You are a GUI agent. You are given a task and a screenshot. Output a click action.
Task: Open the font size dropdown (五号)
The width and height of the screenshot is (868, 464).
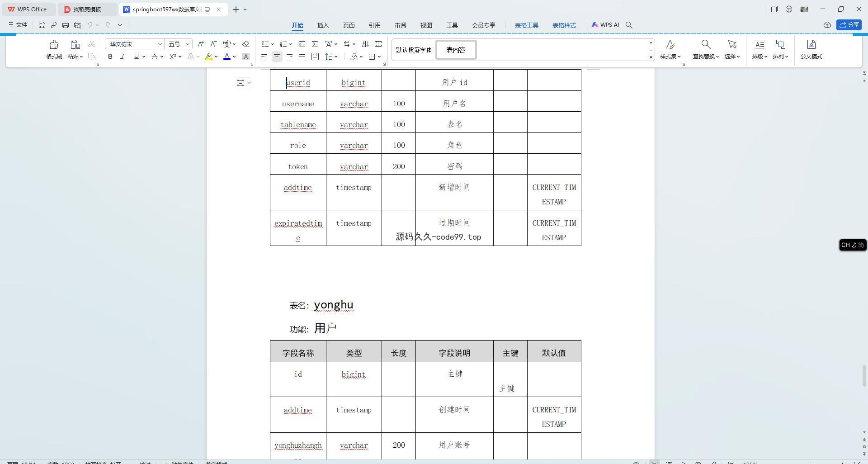(188, 44)
